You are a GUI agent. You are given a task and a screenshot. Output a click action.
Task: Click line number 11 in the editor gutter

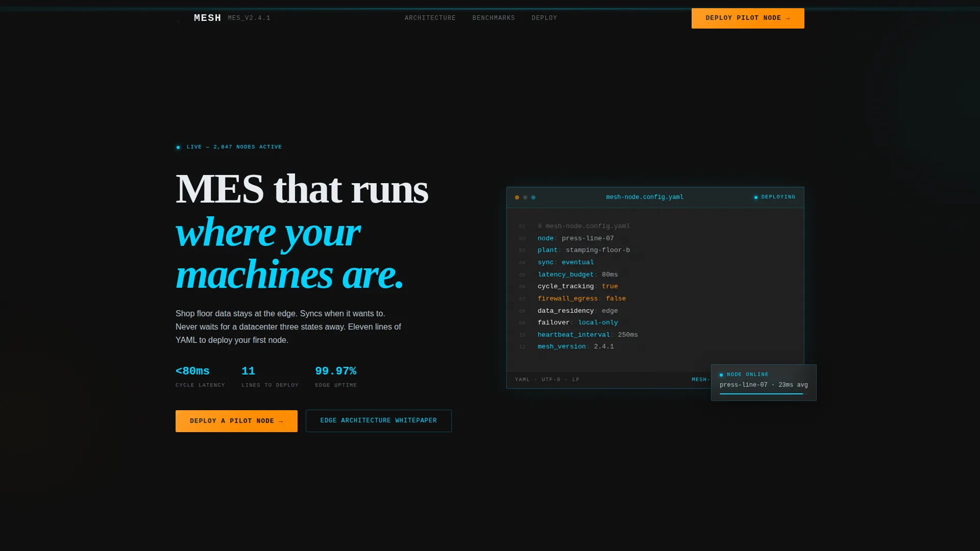522,347
